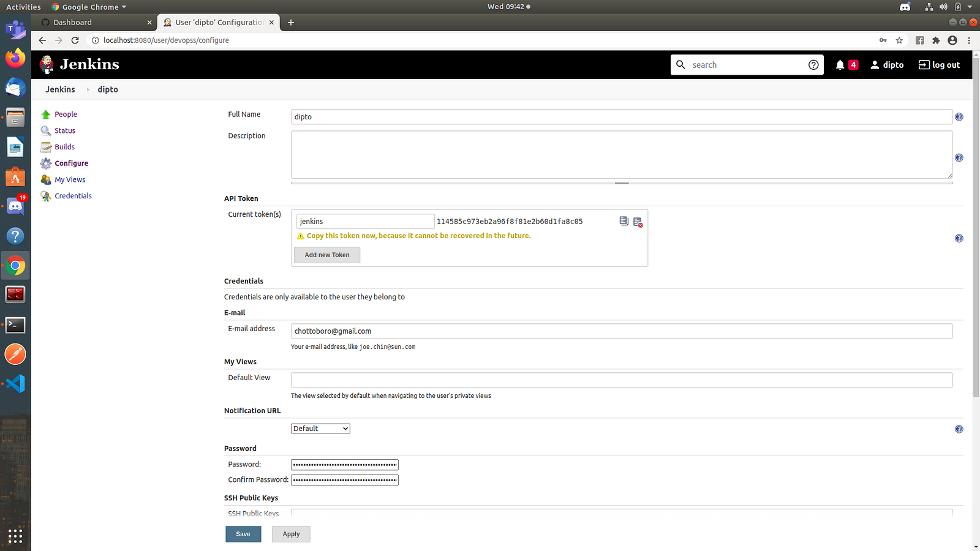
Task: Open the volume control in system tray
Action: pos(943,7)
